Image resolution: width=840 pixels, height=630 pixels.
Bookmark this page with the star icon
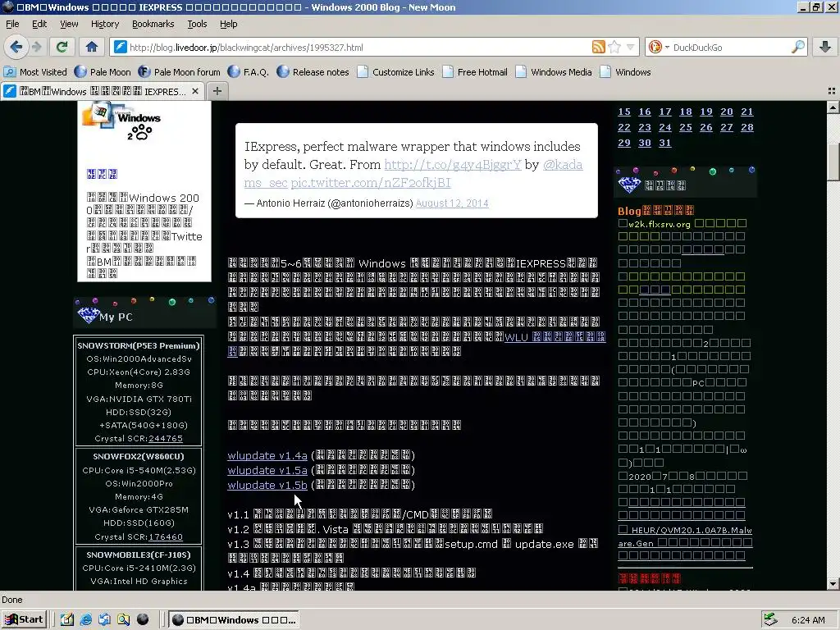pyautogui.click(x=614, y=47)
